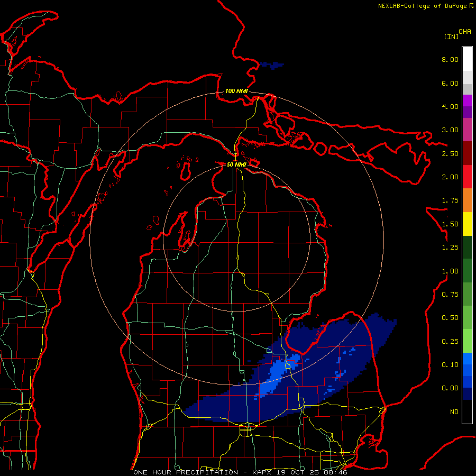Select the 1.25 legend value
The height and width of the screenshot is (476, 476).
[450, 248]
